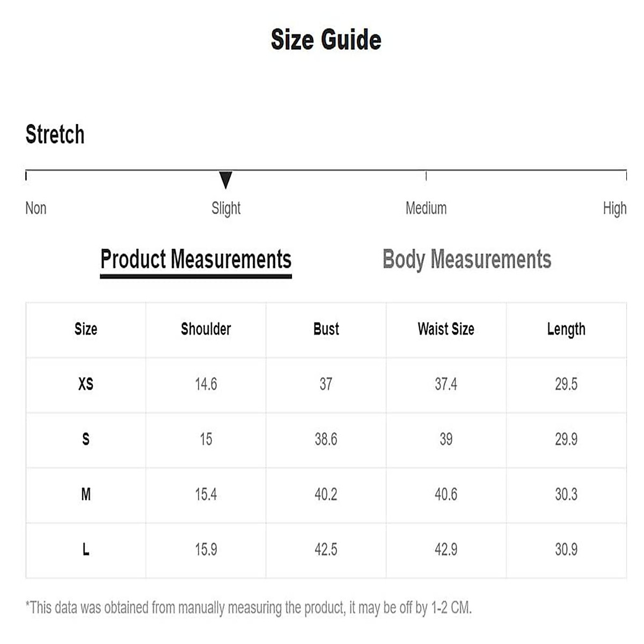Click the Size column header

coord(86,329)
